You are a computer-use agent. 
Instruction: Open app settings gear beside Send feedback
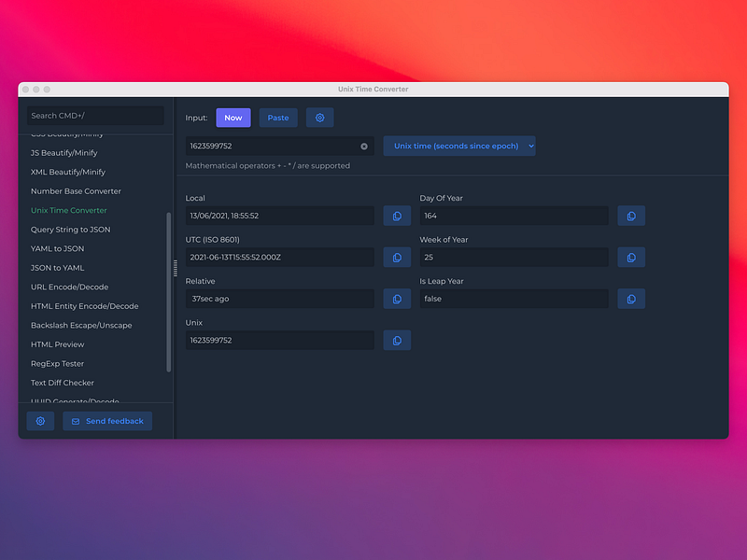click(x=40, y=421)
